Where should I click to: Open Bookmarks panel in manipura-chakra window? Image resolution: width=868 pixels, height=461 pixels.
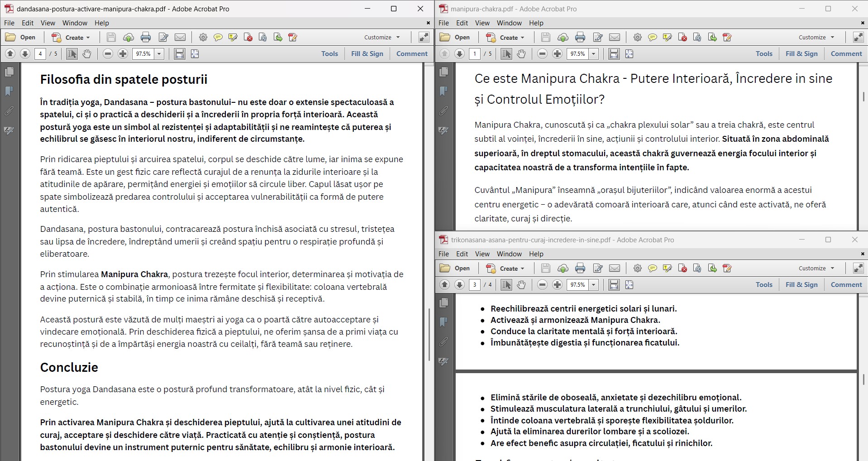[444, 91]
